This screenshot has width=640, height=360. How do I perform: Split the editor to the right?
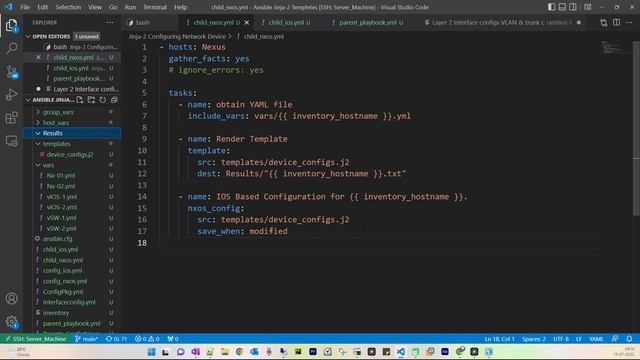point(616,22)
